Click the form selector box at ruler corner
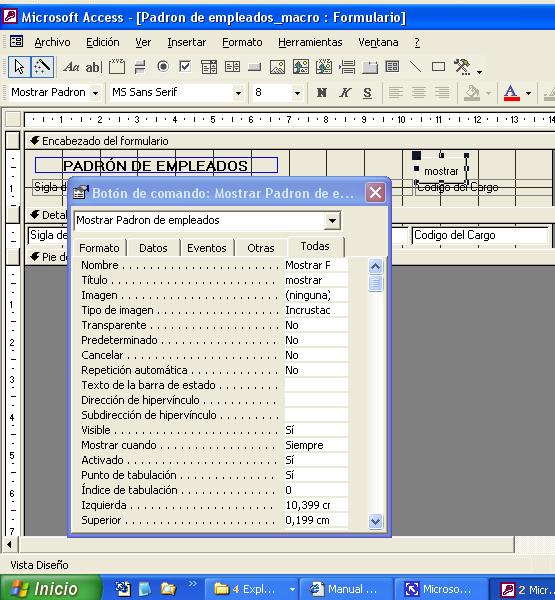Viewport: 555px width, 600px height. click(13, 119)
